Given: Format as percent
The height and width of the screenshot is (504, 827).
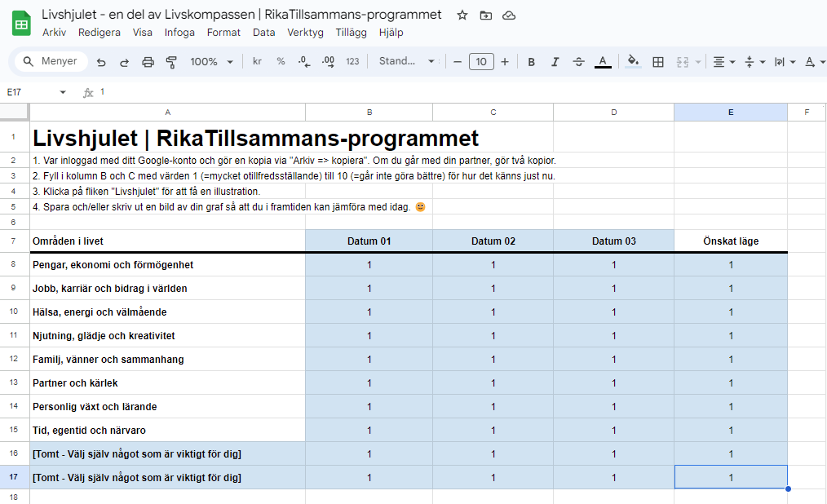Looking at the screenshot, I should [281, 61].
